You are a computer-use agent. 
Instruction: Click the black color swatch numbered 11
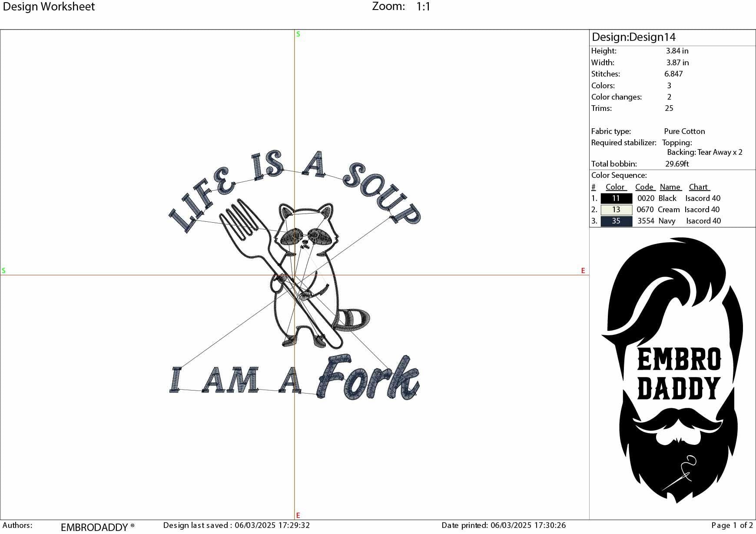[x=616, y=198]
